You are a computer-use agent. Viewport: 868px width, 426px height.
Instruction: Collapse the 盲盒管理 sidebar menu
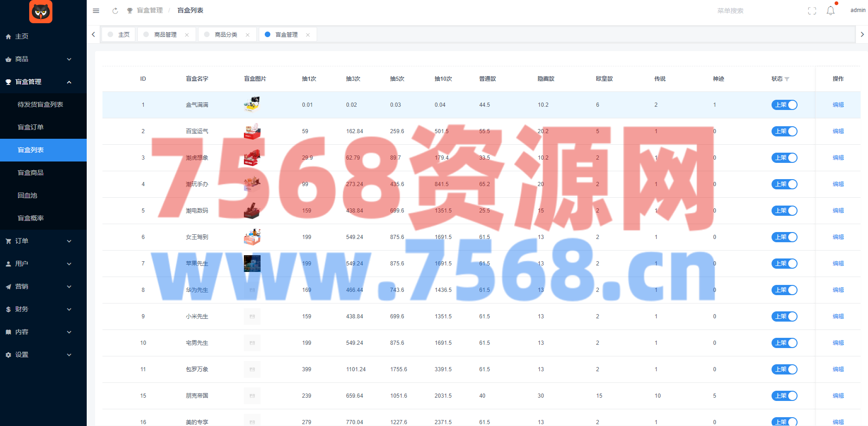click(43, 82)
